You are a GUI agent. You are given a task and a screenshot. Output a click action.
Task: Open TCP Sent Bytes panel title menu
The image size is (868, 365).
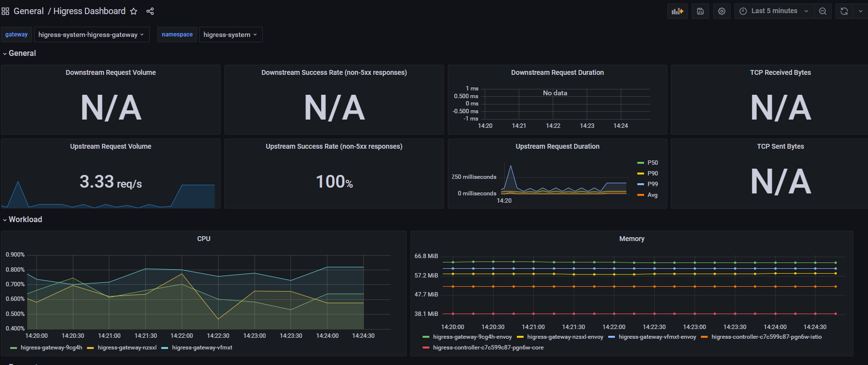point(781,146)
